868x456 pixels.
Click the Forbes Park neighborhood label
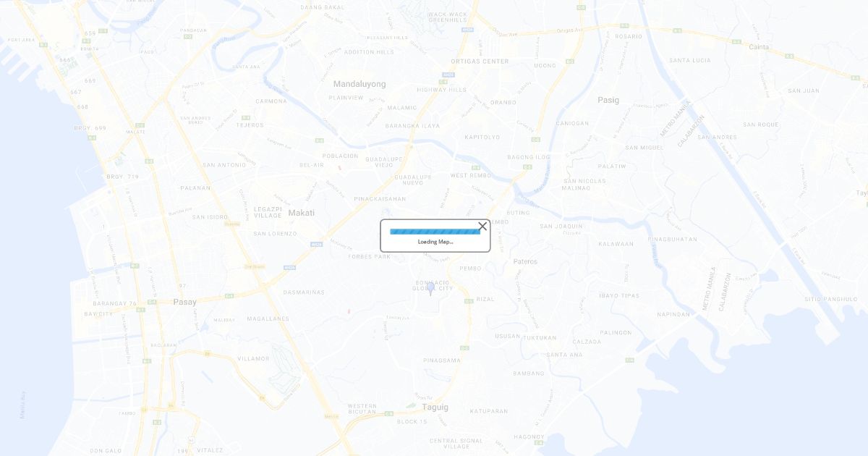tap(369, 256)
